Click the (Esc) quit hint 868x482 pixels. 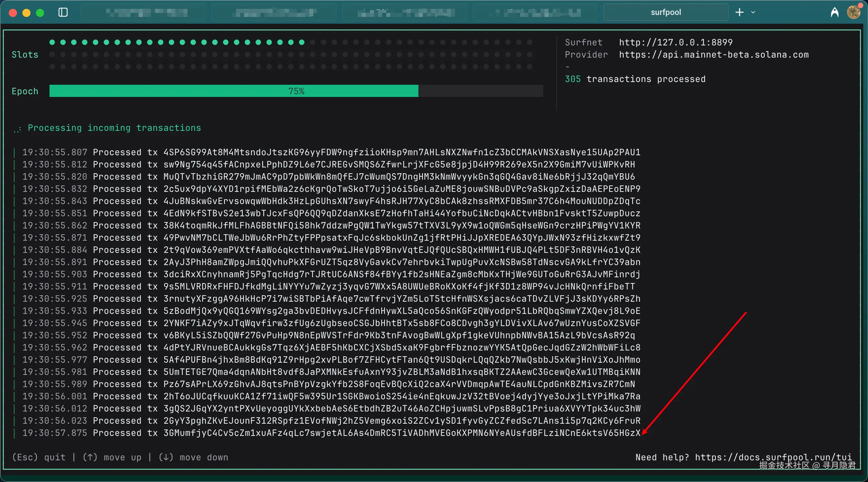coord(38,457)
